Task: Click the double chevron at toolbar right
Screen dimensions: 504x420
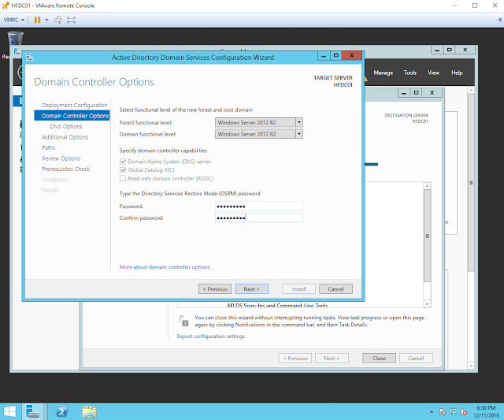Action: point(500,20)
